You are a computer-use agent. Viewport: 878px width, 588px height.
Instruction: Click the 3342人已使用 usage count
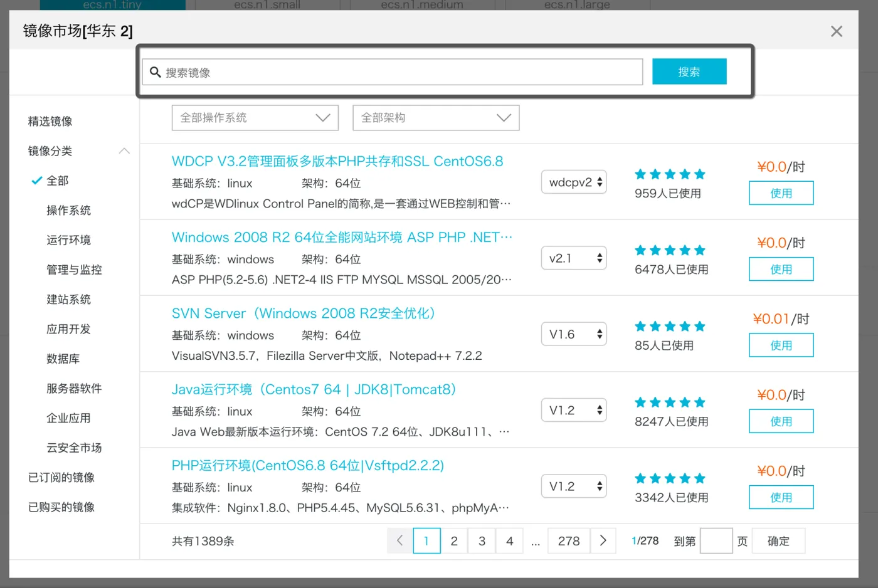[x=672, y=497]
